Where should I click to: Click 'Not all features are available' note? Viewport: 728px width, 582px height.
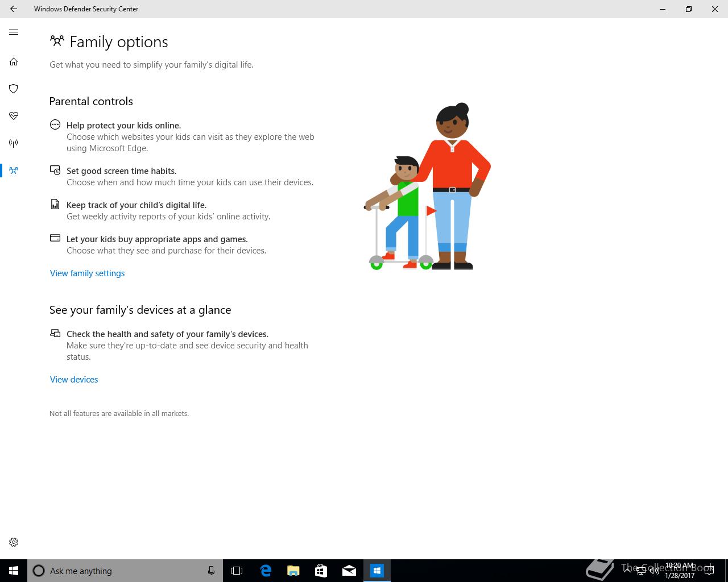click(x=119, y=414)
